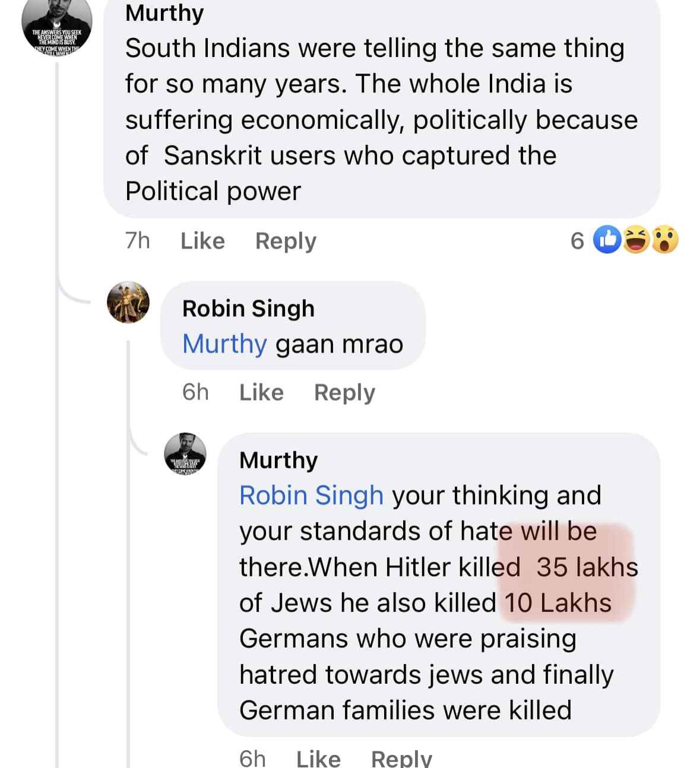Open Murthy's avatar beside the top comment
The image size is (700, 768).
pyautogui.click(x=57, y=27)
